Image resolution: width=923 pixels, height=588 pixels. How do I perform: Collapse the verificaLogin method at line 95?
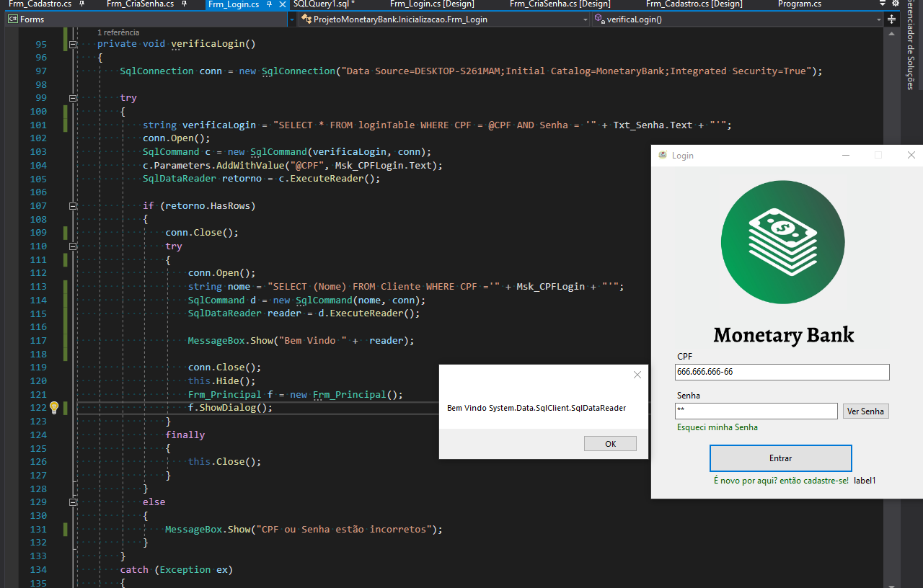pyautogui.click(x=72, y=44)
